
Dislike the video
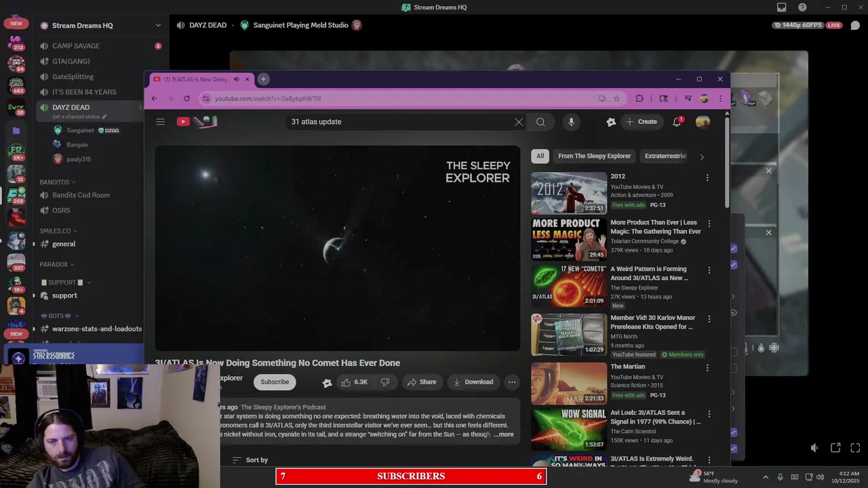(x=384, y=382)
